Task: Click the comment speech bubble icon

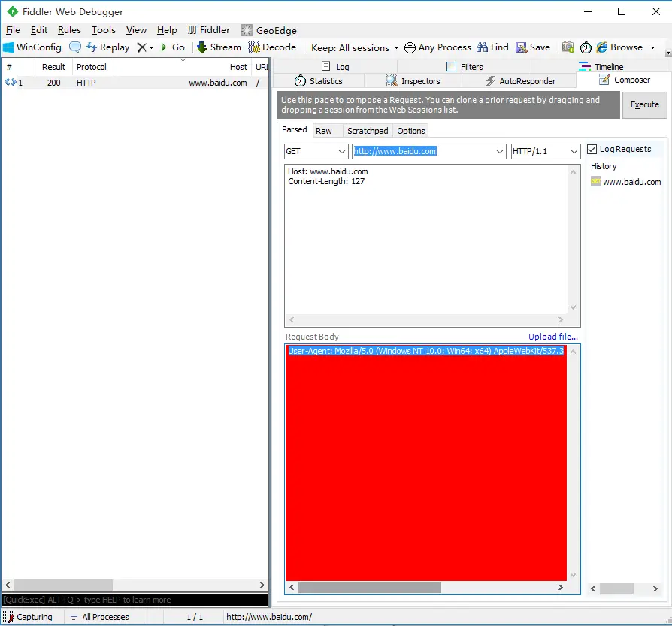Action: (x=75, y=47)
